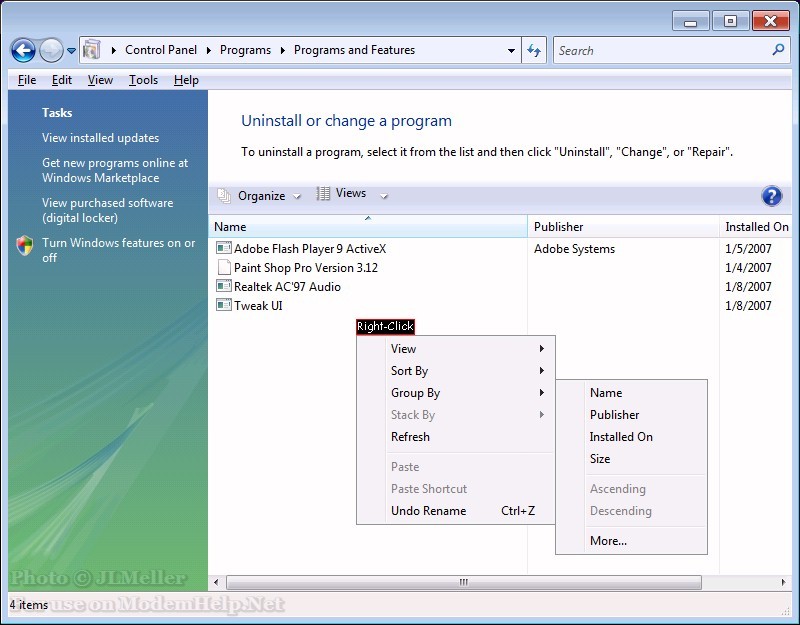This screenshot has width=800, height=625.
Task: Open the View submenu in context menu
Action: coord(456,348)
